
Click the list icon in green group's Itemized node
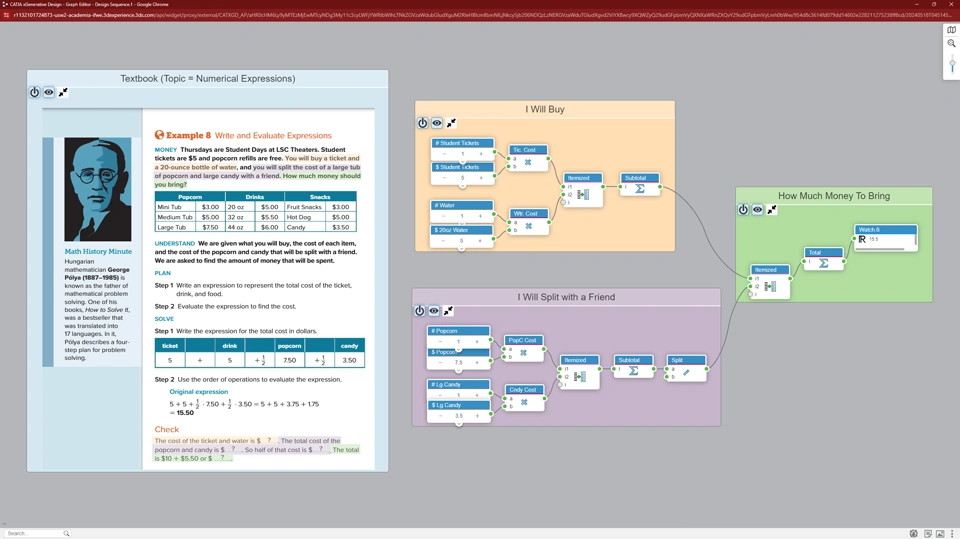pyautogui.click(x=770, y=286)
